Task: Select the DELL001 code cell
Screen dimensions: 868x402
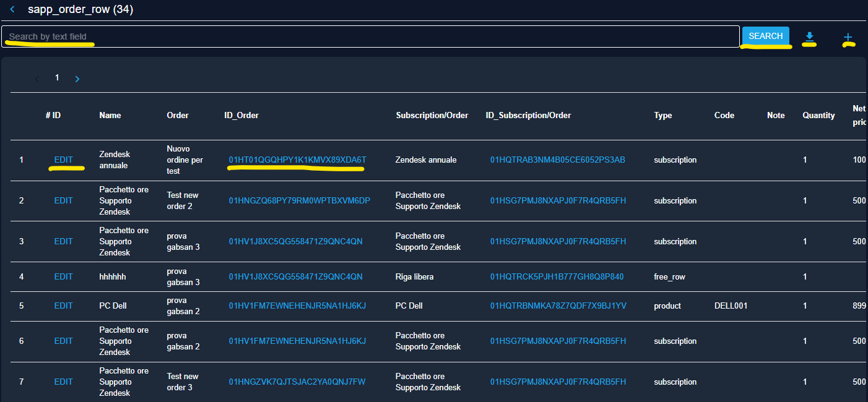Action: pyautogui.click(x=731, y=306)
